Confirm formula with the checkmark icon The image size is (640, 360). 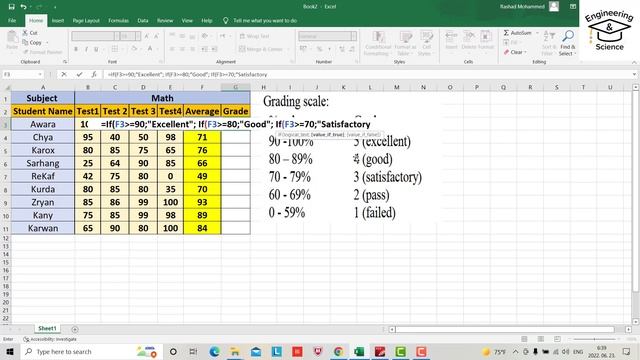pyautogui.click(x=79, y=74)
